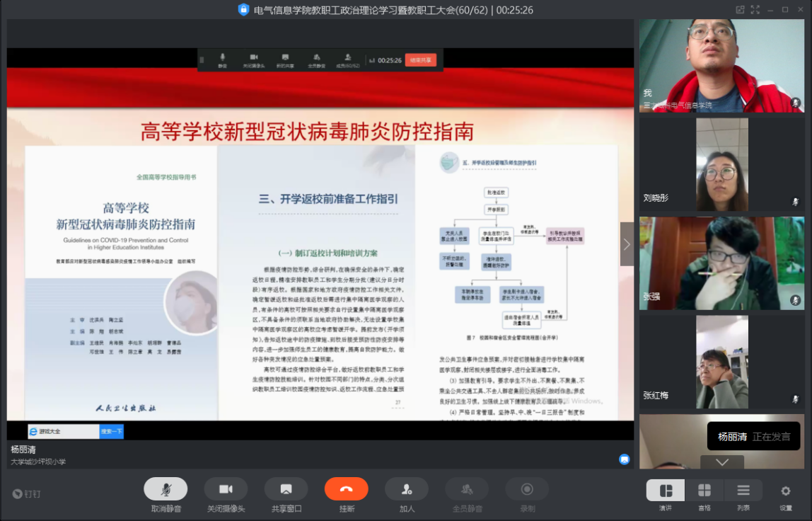Click the red 结束共享 button
812x521 pixels.
pyautogui.click(x=421, y=60)
